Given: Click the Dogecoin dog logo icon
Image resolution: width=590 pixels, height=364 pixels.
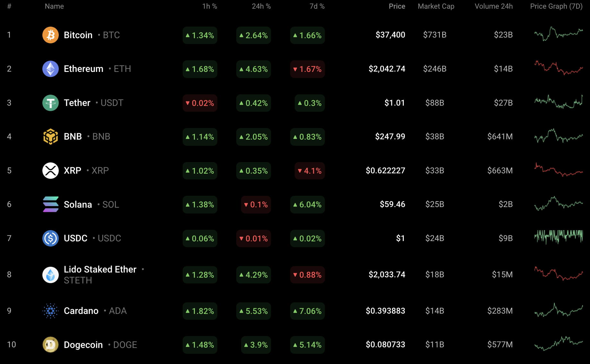Looking at the screenshot, I should pos(50,344).
